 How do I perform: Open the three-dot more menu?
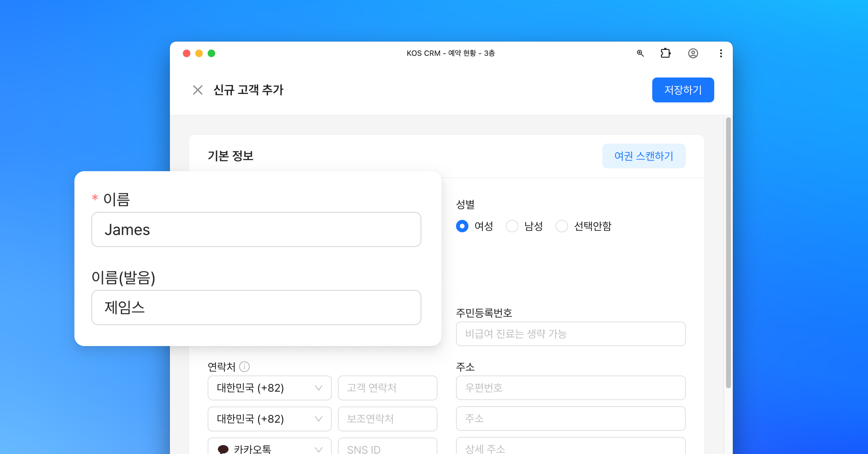tap(721, 53)
